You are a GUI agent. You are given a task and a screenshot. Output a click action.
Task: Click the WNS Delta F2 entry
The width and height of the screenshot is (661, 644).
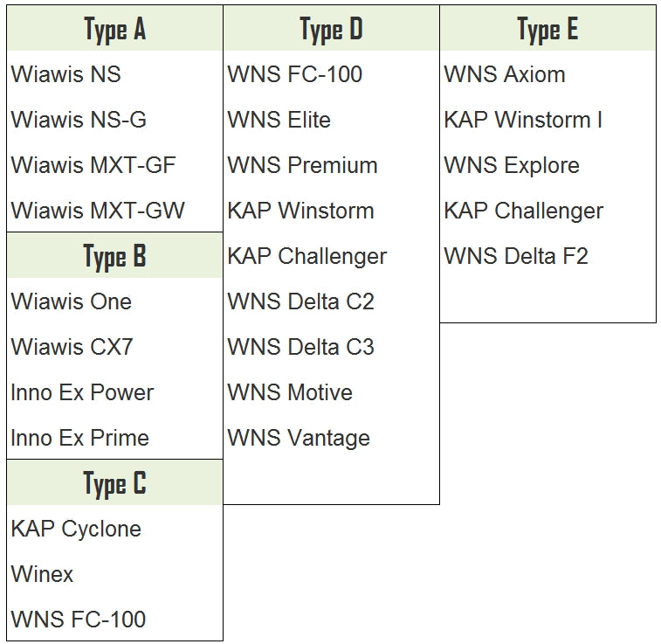(516, 257)
